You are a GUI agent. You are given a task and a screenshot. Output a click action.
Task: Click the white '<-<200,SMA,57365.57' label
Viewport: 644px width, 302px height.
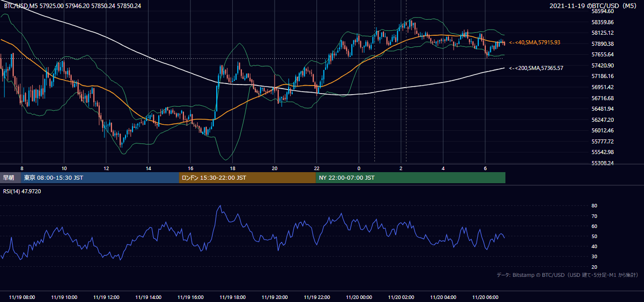click(x=536, y=68)
